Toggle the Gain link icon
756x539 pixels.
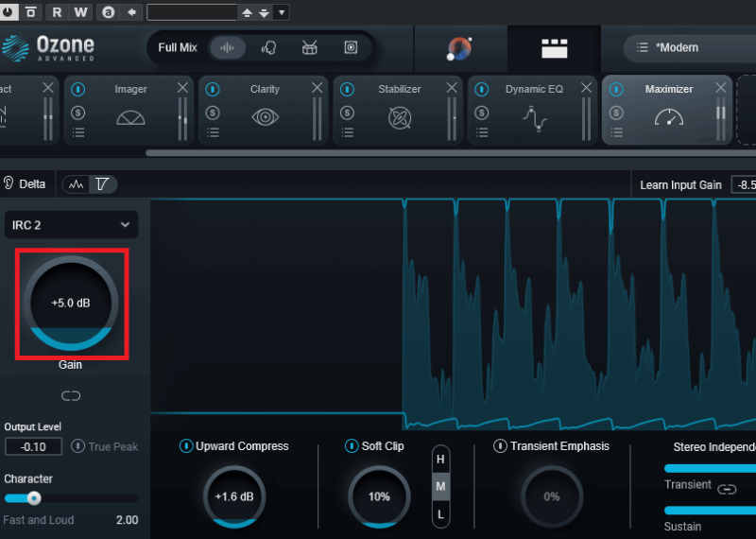71,396
